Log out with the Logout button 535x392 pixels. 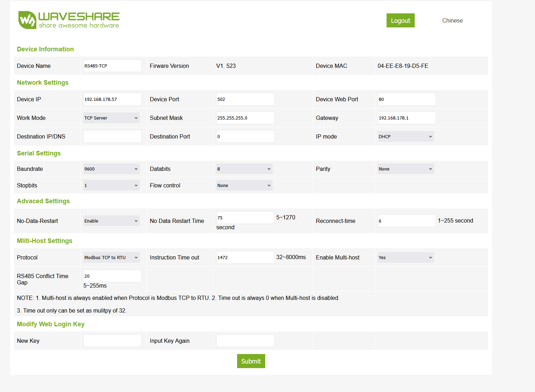tap(400, 20)
